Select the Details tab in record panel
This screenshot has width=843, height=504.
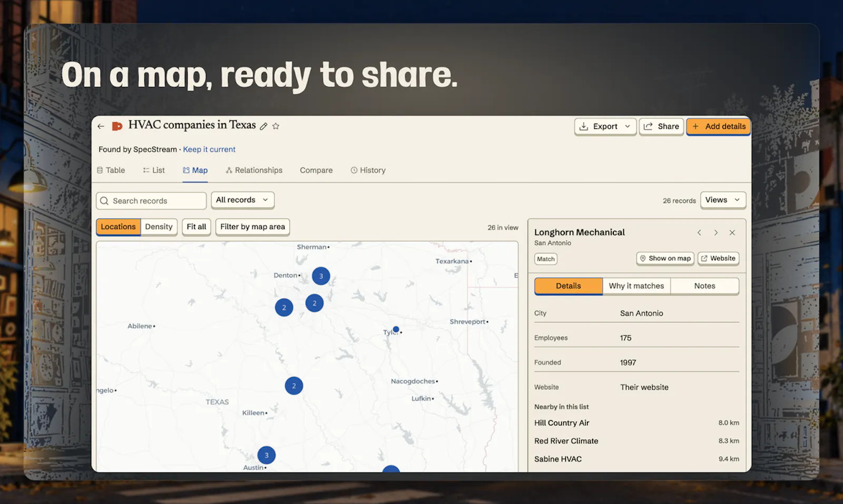(x=568, y=286)
